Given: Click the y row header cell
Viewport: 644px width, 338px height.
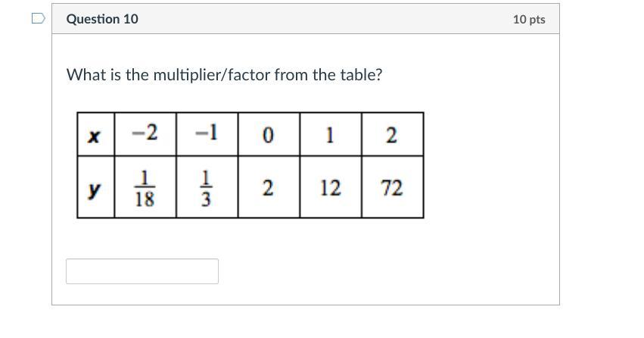Looking at the screenshot, I should (x=95, y=188).
